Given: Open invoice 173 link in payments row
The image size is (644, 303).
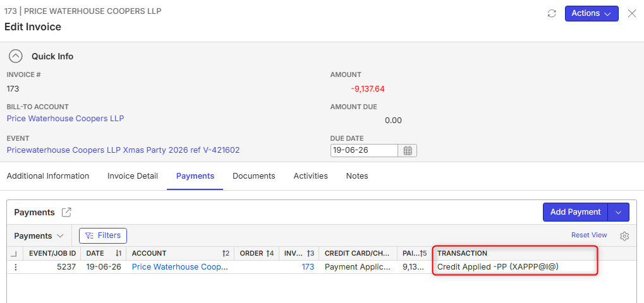Looking at the screenshot, I should [x=308, y=267].
